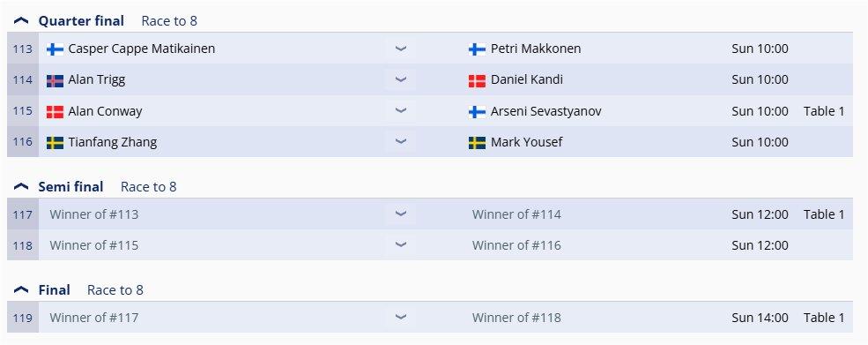
Task: Collapse the Quarter final section
Action: pyautogui.click(x=21, y=21)
